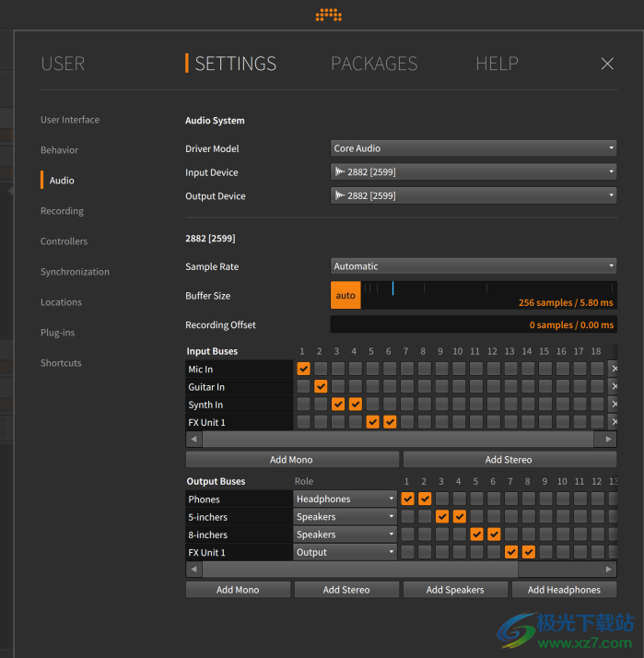Click the Phones output bus name
Screen dimensions: 644x658
coord(240,499)
